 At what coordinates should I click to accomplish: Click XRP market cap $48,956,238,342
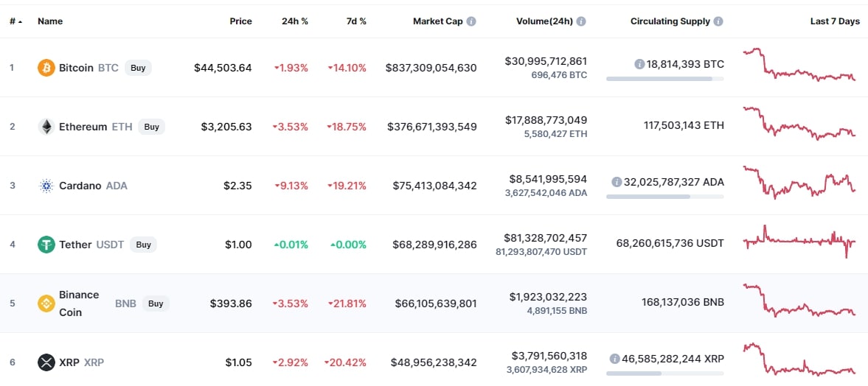434,362
